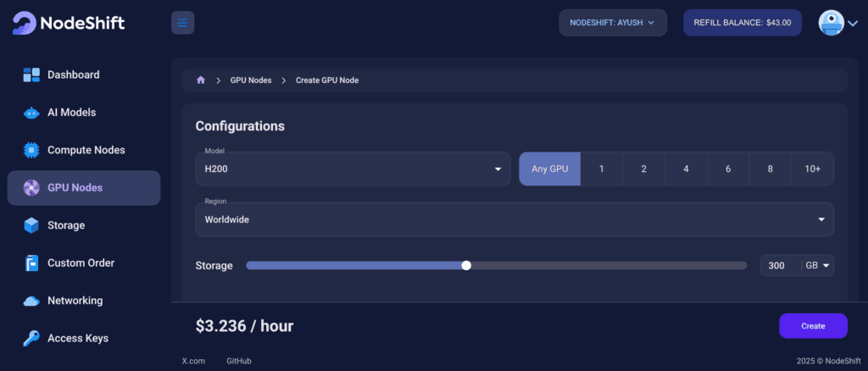Click the storage size input field
The height and width of the screenshot is (371, 868).
click(779, 266)
